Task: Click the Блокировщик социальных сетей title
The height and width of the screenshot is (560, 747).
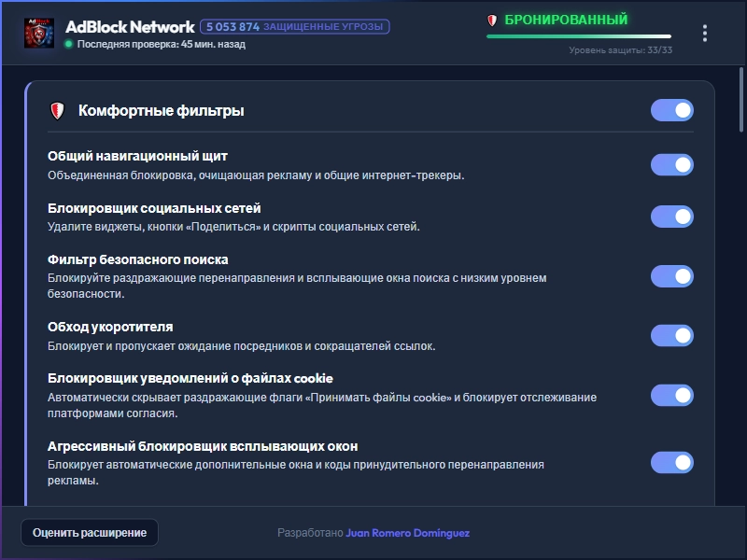Action: point(154,208)
